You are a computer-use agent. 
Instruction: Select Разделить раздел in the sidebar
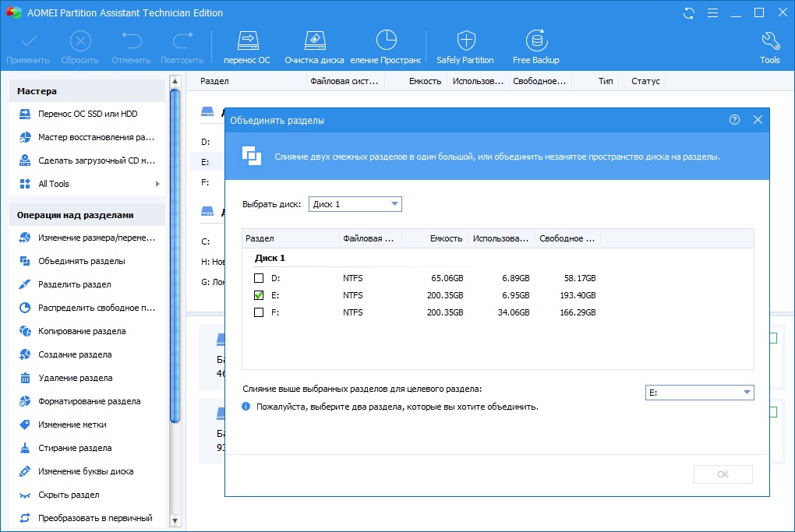pos(75,284)
